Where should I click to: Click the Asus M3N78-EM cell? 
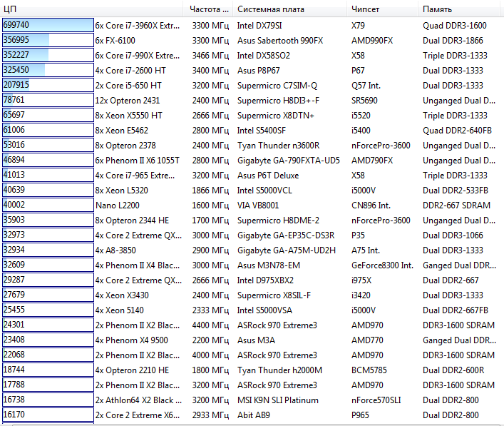pyautogui.click(x=268, y=265)
